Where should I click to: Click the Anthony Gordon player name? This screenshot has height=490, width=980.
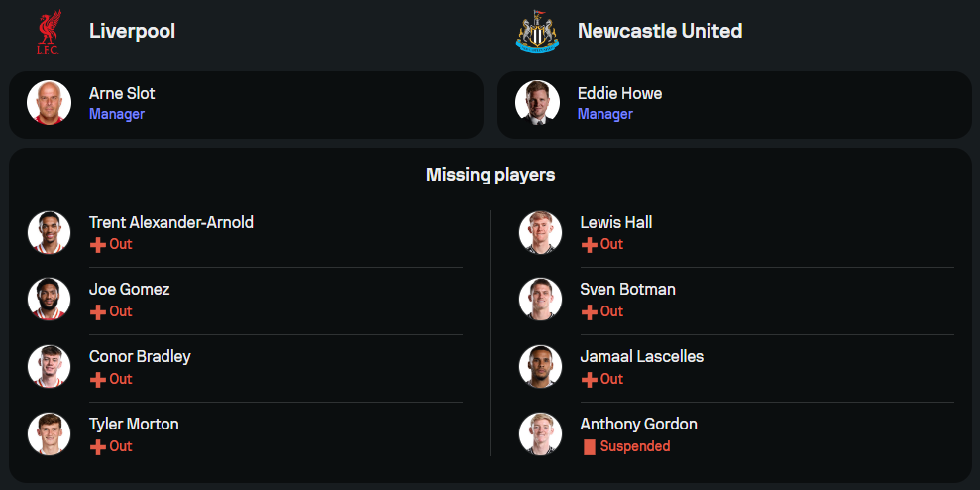pos(638,424)
